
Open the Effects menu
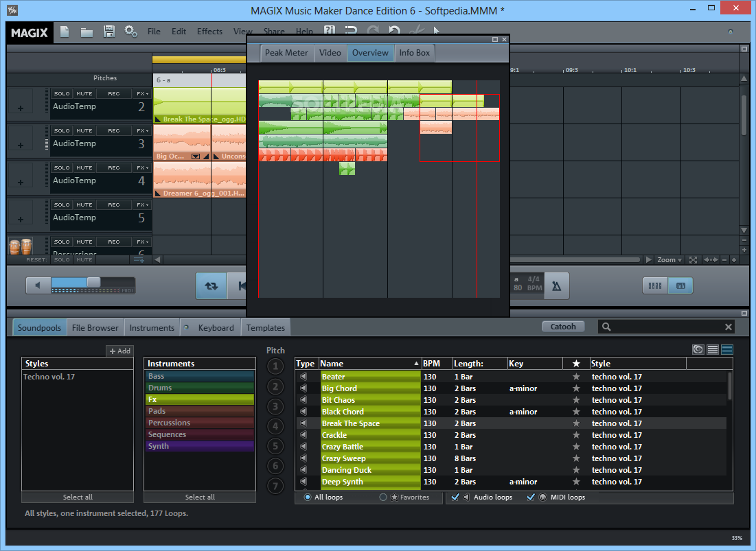pyautogui.click(x=209, y=32)
